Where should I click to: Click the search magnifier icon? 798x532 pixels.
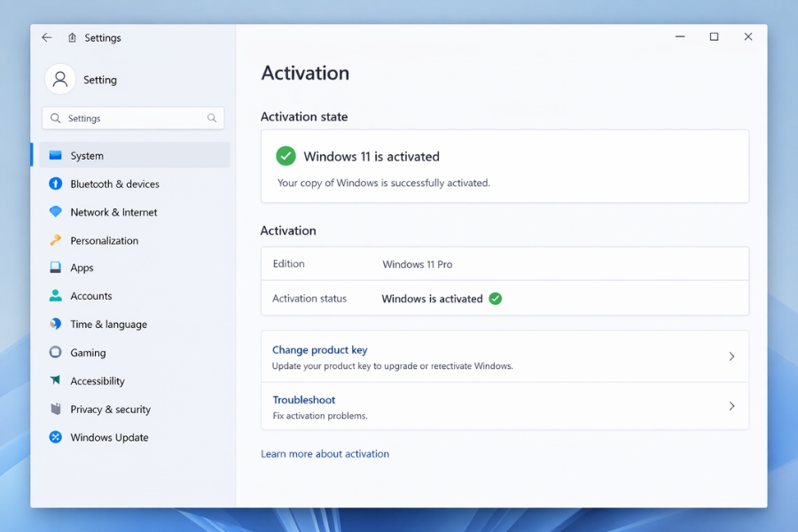click(211, 117)
